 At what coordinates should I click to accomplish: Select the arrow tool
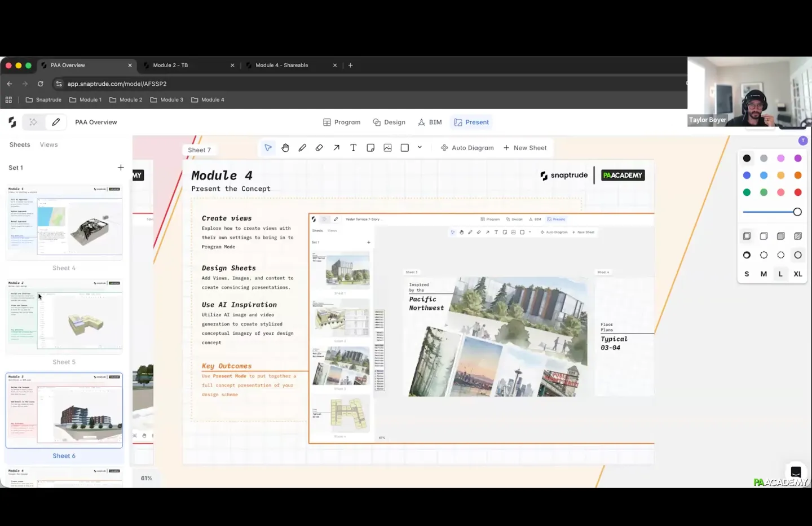click(337, 148)
